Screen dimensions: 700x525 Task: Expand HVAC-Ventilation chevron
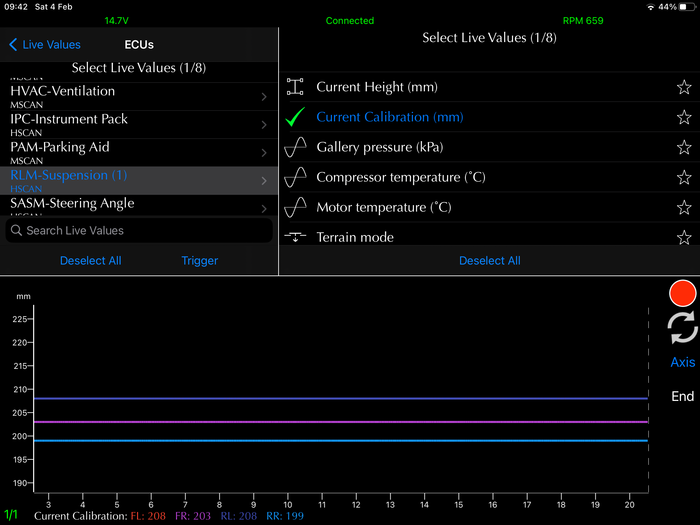click(x=264, y=97)
